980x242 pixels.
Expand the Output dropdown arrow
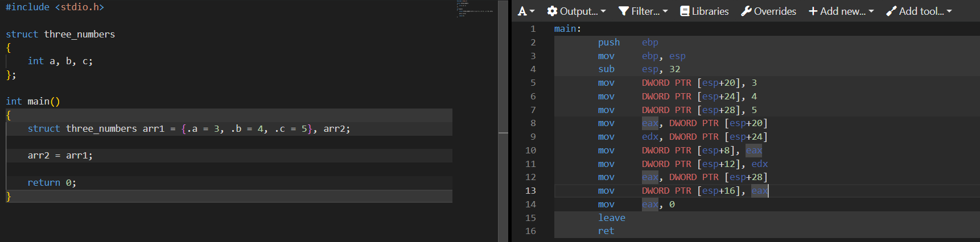(x=603, y=11)
